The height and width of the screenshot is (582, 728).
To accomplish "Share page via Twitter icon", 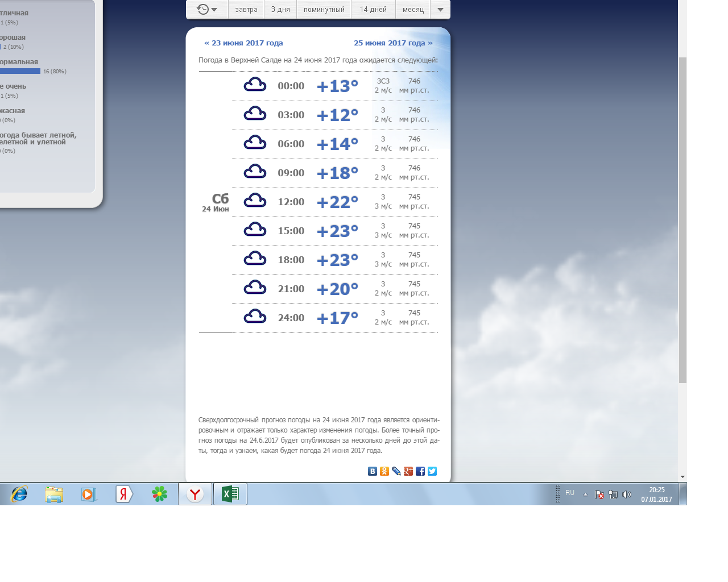I will point(432,471).
